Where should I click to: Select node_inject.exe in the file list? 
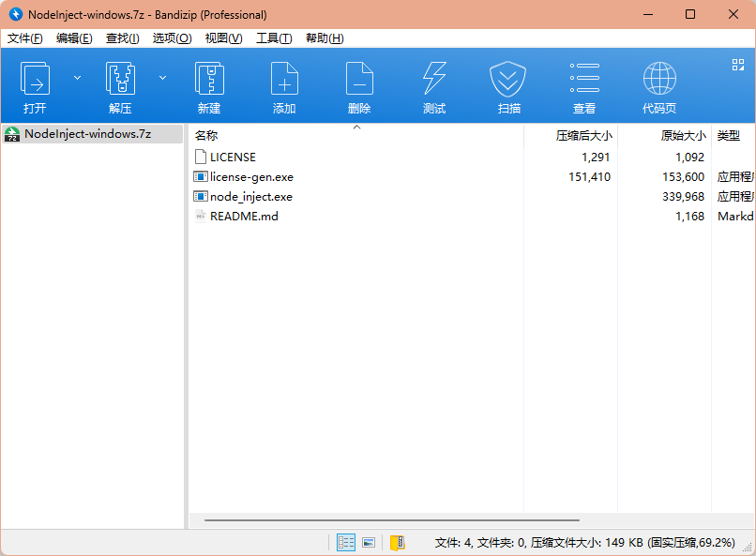coord(250,197)
